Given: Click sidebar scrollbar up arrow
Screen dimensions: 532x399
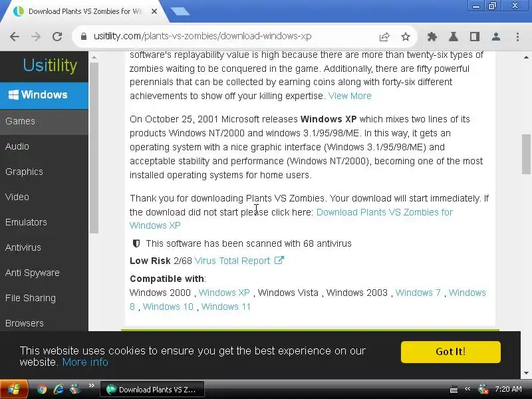Looking at the screenshot, I should [x=94, y=57].
